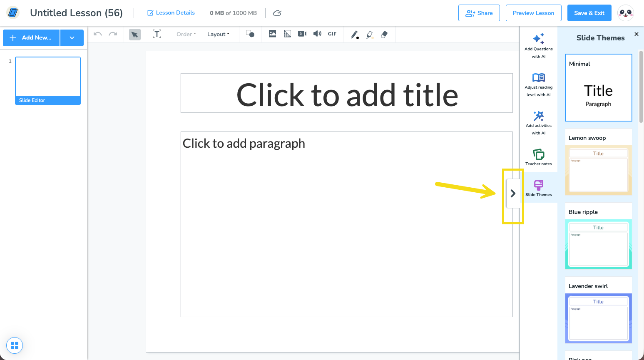Select the Eraser tool
Screen dimensions: 644x360
point(384,35)
